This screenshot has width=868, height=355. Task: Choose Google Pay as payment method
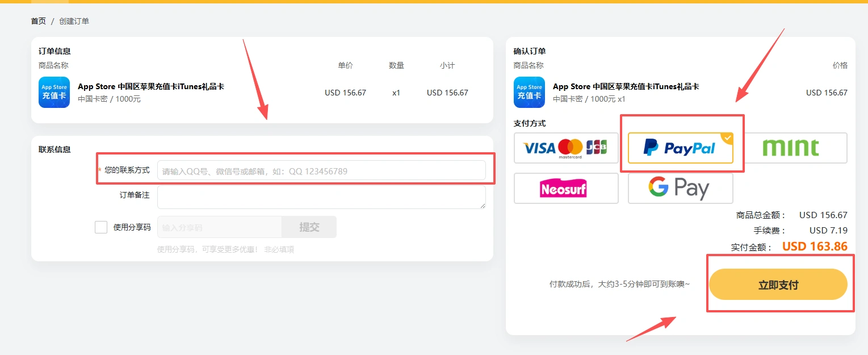(x=680, y=188)
